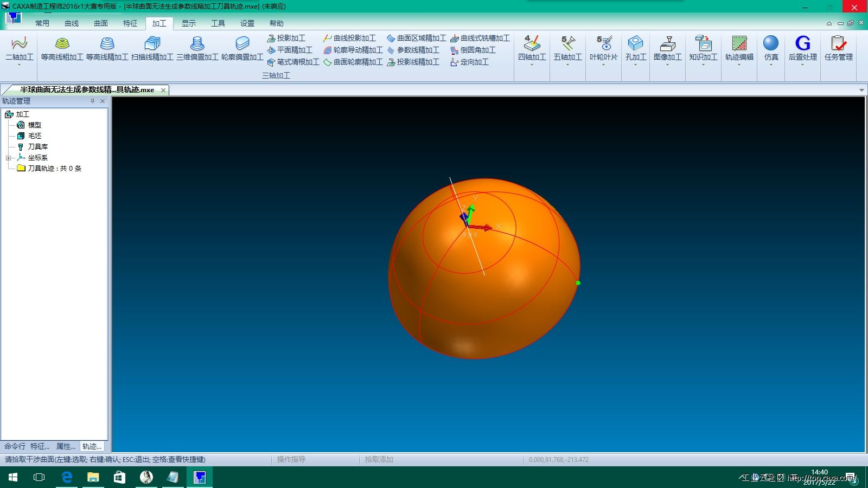The width and height of the screenshot is (868, 488).
Task: Start 曲线投影加工
Action: [x=349, y=38]
